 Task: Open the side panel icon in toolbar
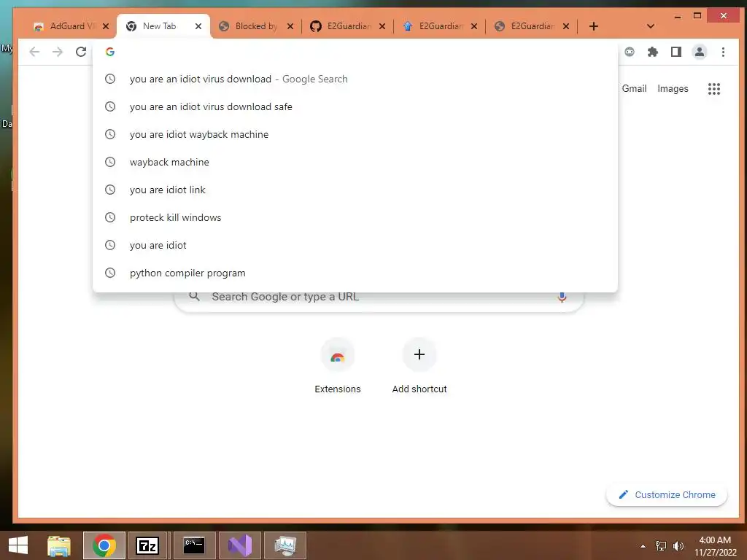pos(676,52)
